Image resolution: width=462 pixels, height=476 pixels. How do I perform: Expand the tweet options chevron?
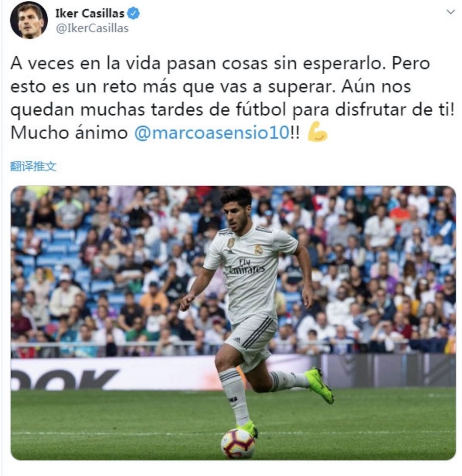tap(450, 12)
